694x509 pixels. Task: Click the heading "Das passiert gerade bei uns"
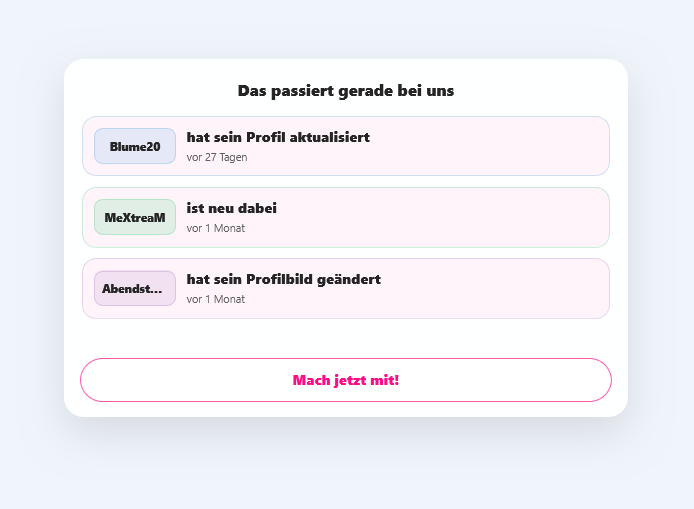pyautogui.click(x=346, y=90)
